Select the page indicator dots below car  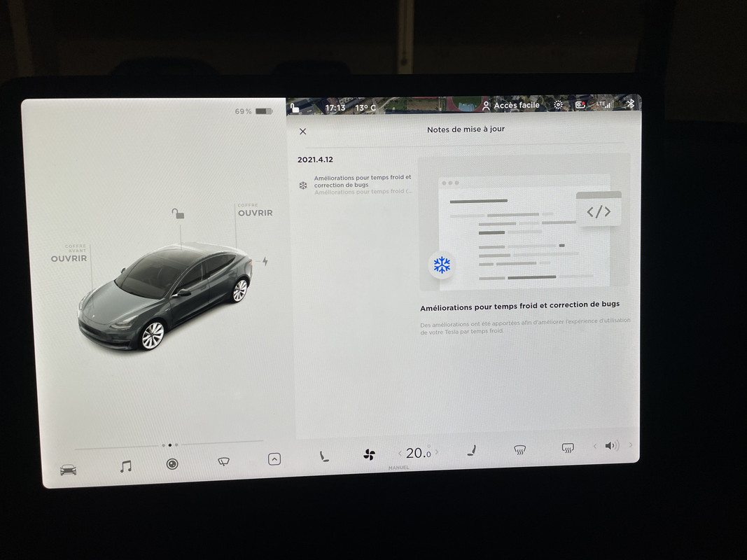click(169, 445)
